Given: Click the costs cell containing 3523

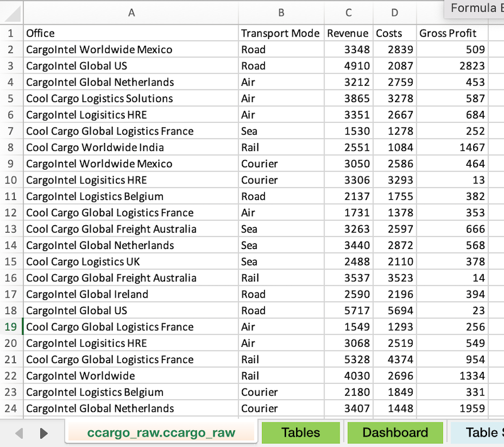Looking at the screenshot, I should 394,278.
